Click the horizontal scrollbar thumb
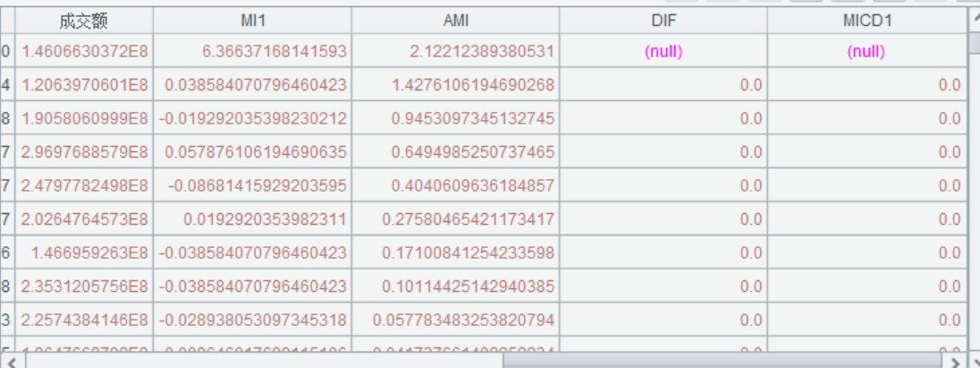The height and width of the screenshot is (368, 980). tap(722, 361)
